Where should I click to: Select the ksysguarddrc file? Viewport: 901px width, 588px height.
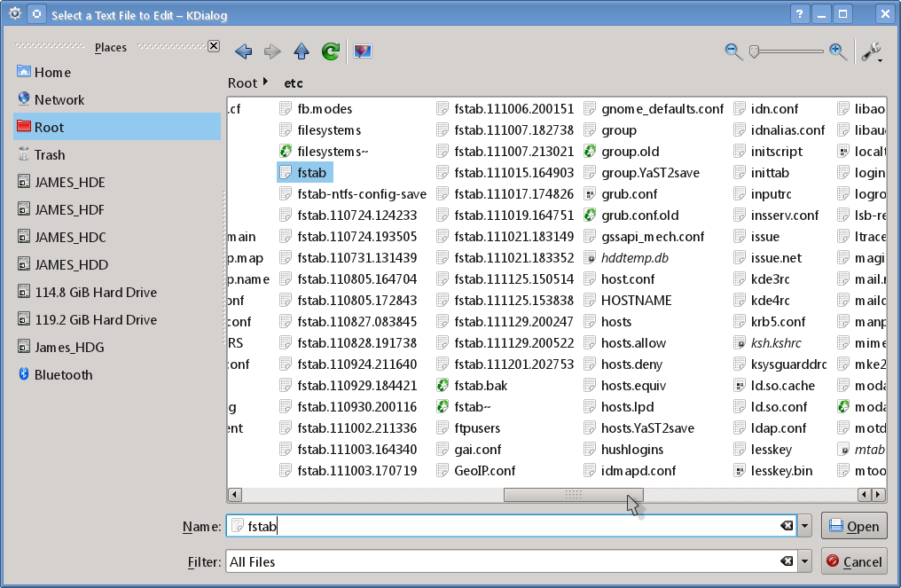781,365
